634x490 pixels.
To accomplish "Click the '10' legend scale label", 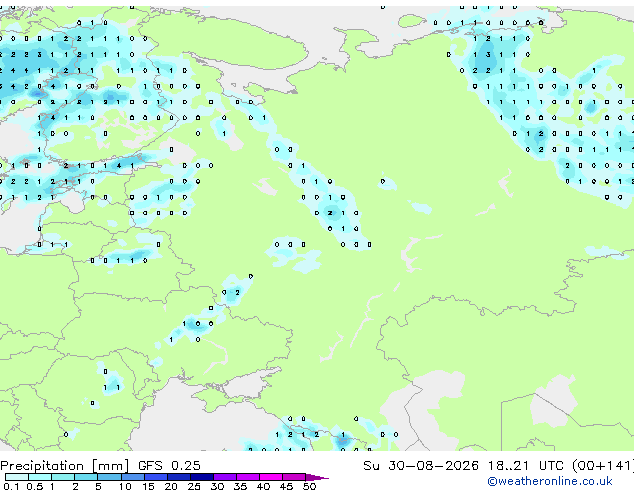I will 125,486.
